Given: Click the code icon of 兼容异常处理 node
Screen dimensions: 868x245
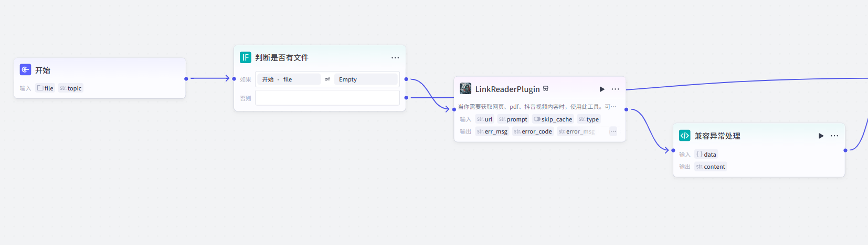Looking at the screenshot, I should (x=684, y=136).
